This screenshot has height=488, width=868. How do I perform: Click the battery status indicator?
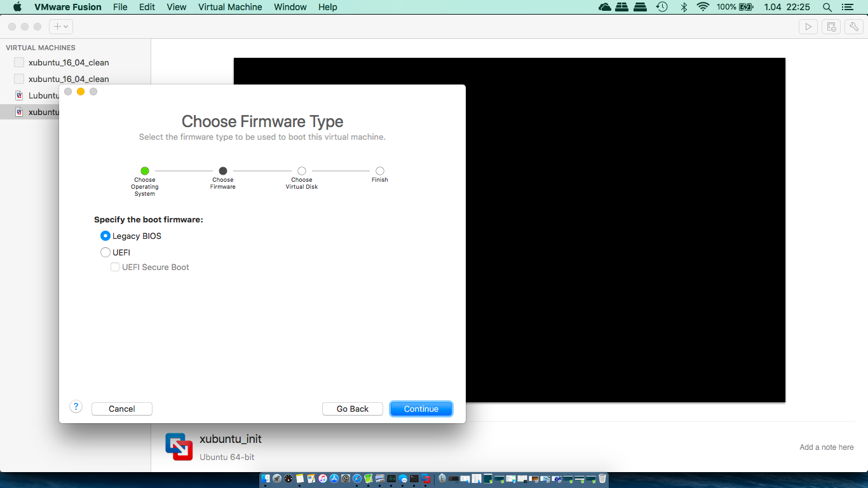click(735, 7)
